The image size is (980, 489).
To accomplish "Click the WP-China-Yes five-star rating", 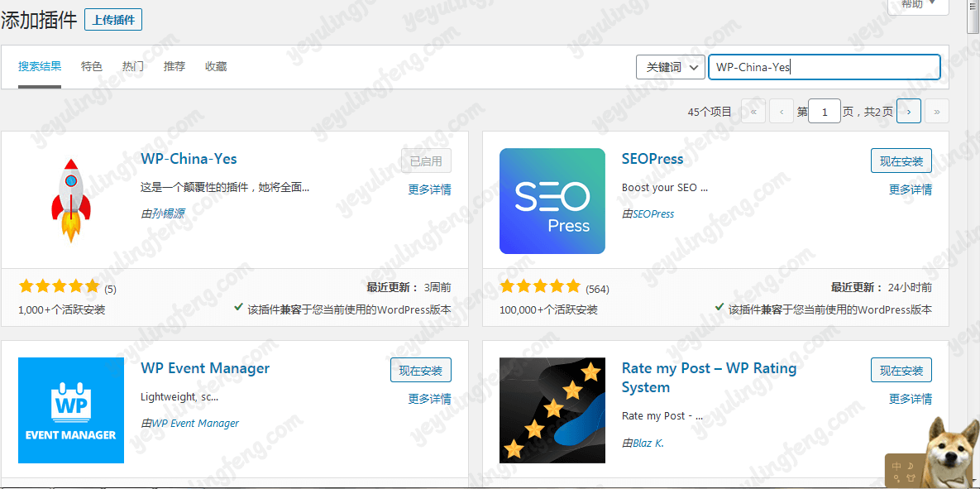I will (x=60, y=287).
